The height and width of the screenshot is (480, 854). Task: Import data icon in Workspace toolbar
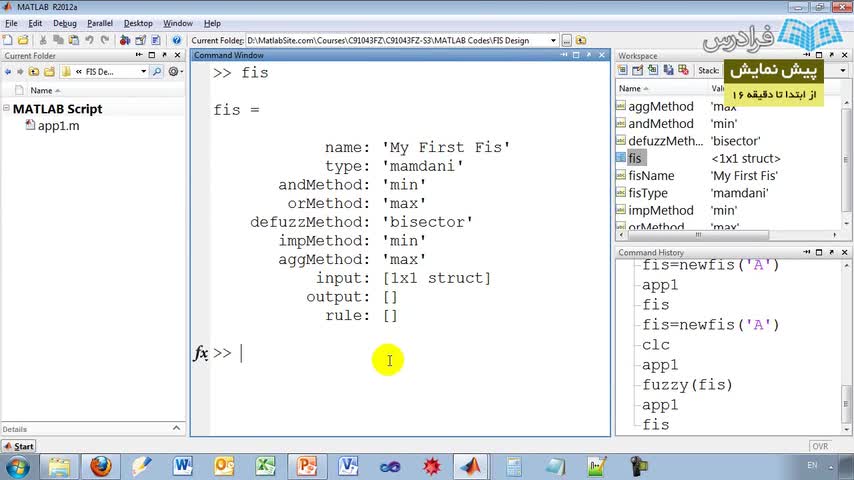(652, 70)
